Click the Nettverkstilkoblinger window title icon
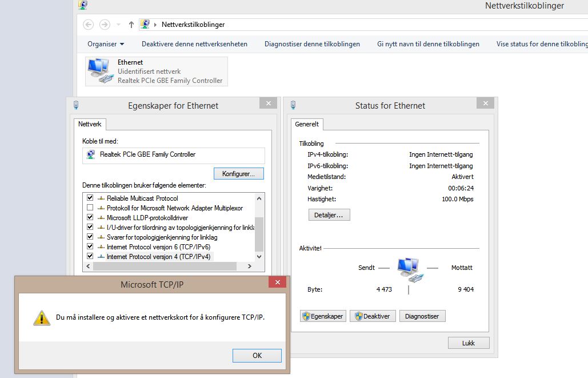 click(x=83, y=5)
